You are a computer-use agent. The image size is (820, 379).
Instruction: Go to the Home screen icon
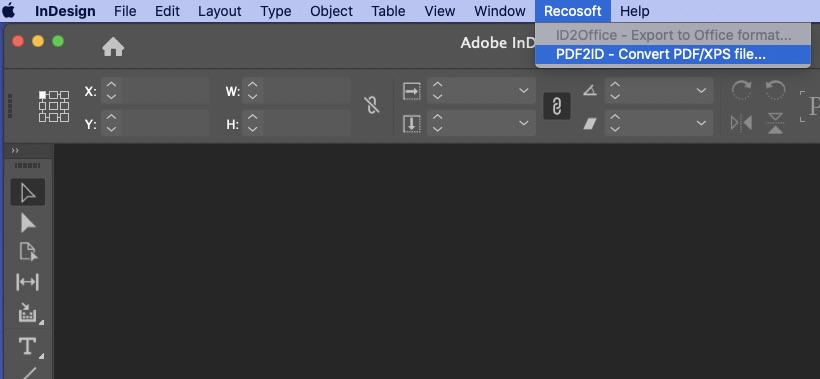113,48
